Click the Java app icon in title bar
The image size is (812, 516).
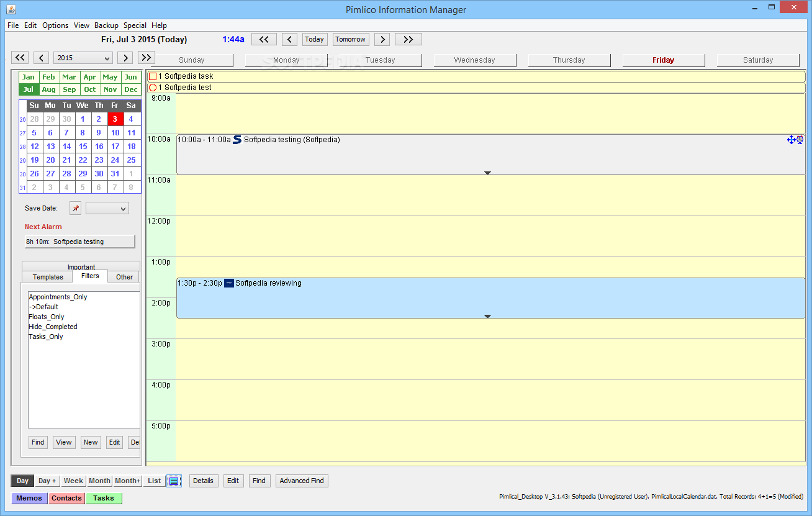[11, 9]
